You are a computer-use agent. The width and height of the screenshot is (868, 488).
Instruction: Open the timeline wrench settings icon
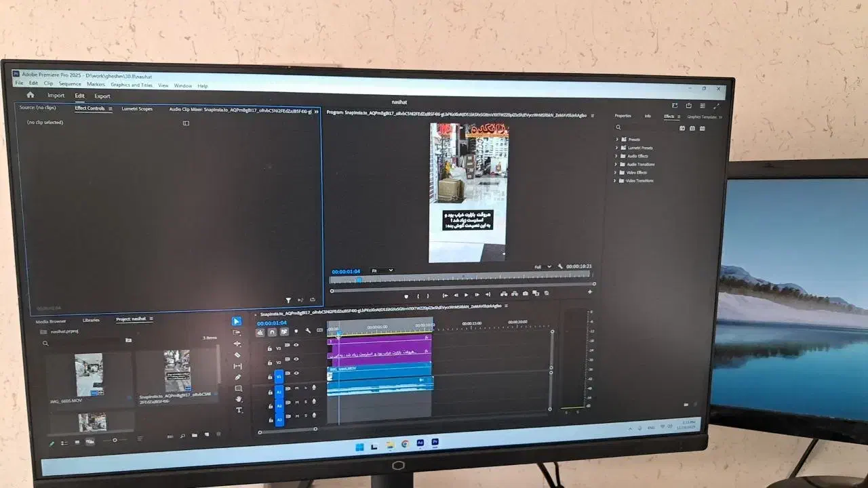tap(308, 331)
